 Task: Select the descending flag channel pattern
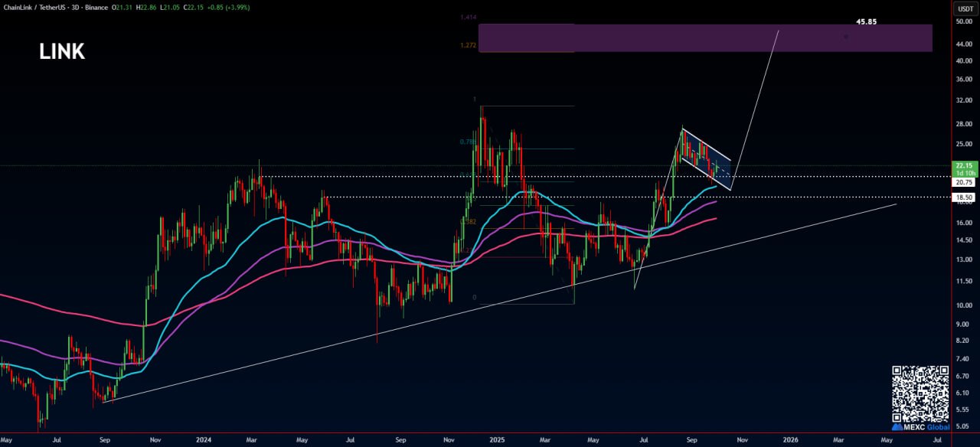(x=707, y=159)
